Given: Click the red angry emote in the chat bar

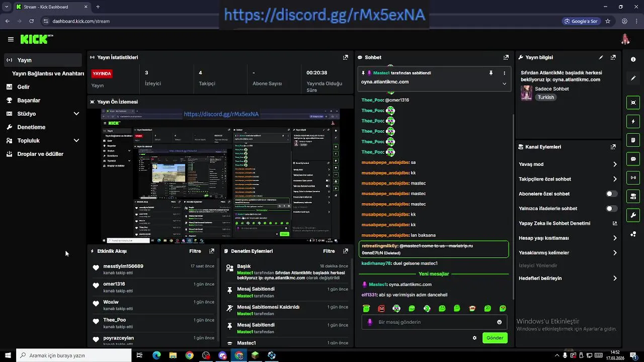Looking at the screenshot, I should pos(381,308).
